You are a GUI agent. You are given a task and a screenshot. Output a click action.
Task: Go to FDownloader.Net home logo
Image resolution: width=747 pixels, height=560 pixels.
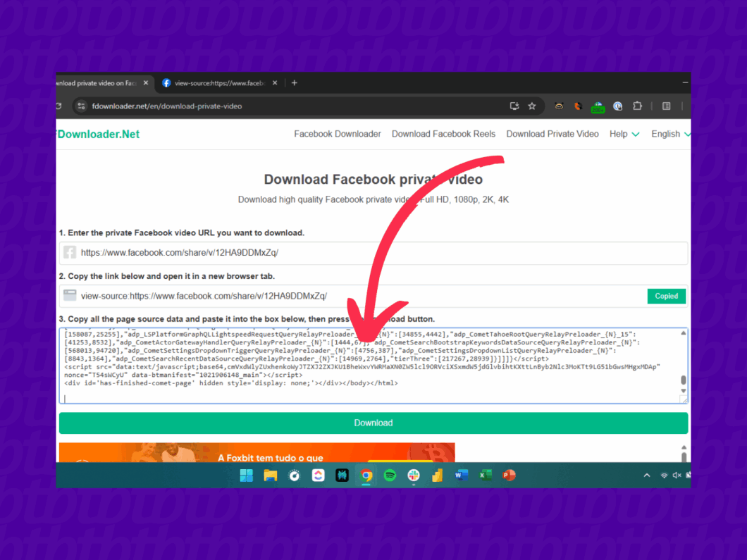coord(98,135)
